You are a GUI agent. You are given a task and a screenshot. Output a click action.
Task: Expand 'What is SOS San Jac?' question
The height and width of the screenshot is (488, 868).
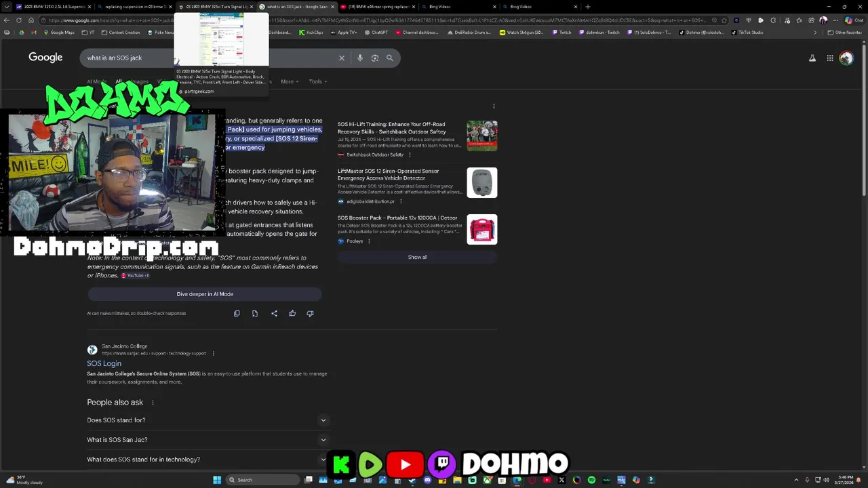(x=207, y=440)
